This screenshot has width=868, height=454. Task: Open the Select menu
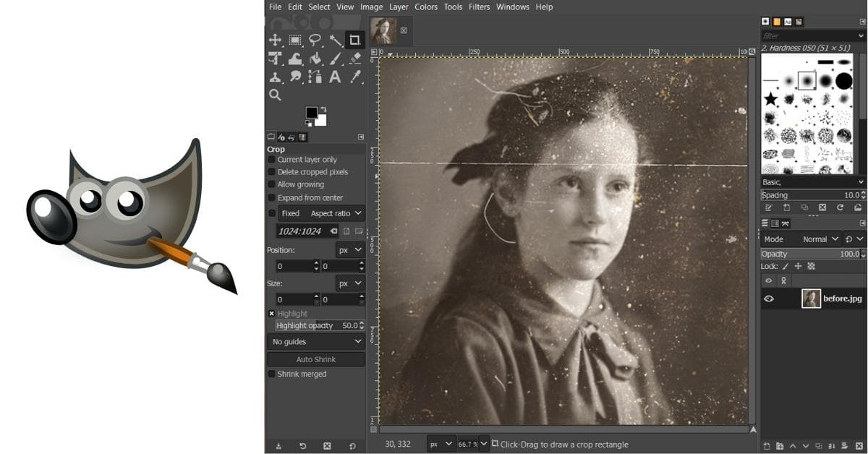point(319,7)
